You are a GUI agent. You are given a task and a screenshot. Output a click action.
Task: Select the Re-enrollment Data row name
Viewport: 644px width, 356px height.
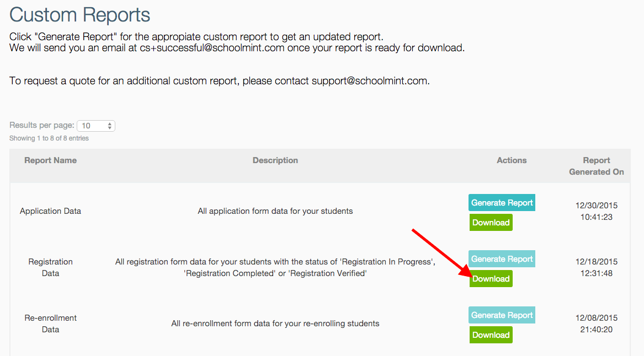(51, 323)
